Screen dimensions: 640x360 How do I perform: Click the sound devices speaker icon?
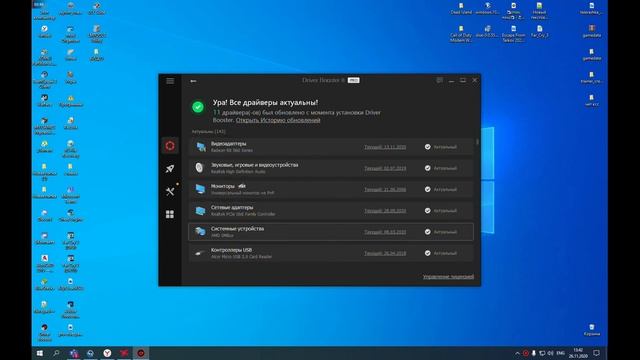[x=199, y=168]
